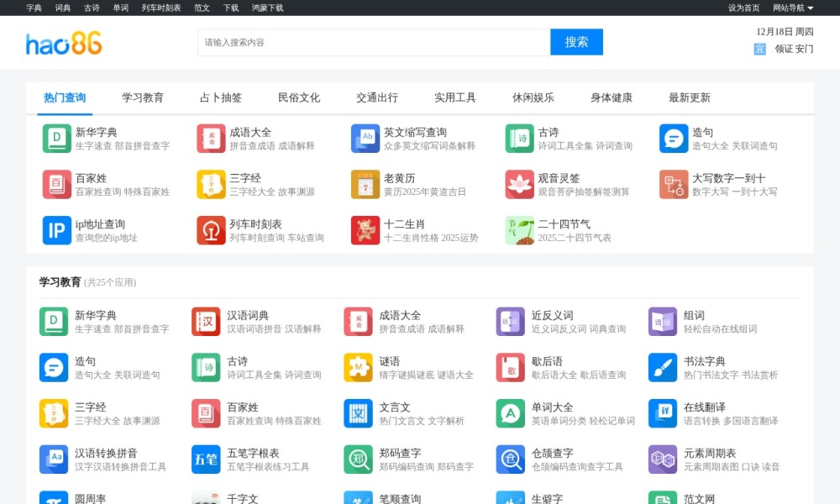Select the 英文缩写查询 abbreviation lookup icon
The image size is (840, 504).
click(365, 137)
